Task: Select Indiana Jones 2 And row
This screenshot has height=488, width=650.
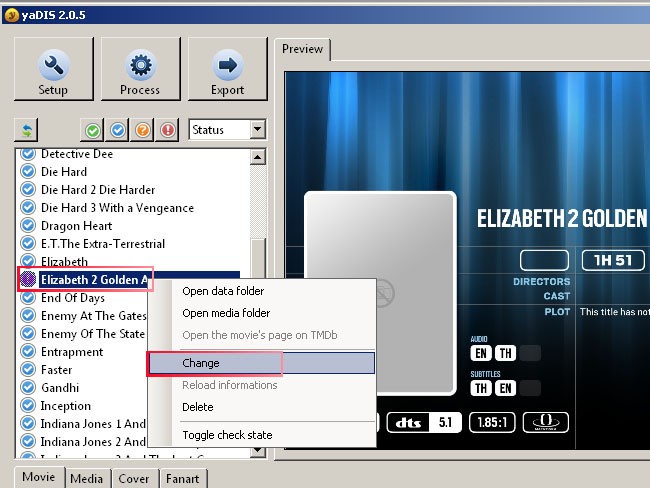Action: click(x=93, y=442)
